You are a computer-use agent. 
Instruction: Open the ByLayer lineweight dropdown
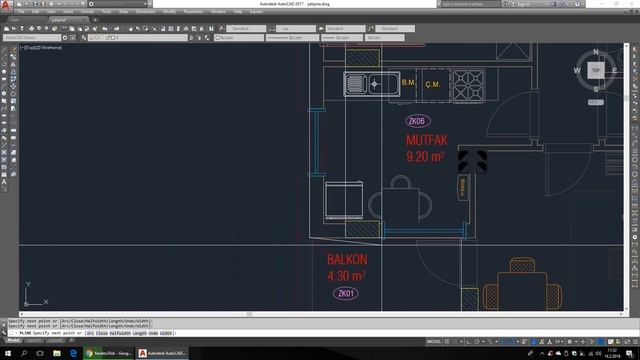[342, 38]
